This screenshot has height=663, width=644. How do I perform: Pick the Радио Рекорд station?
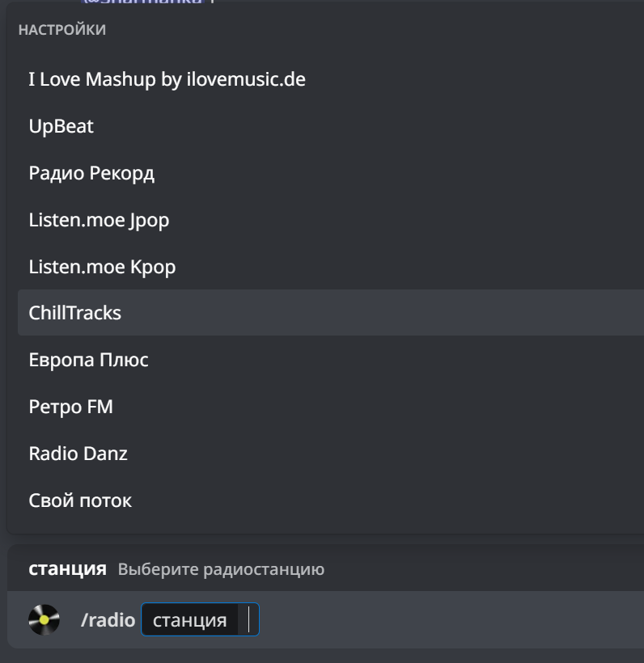(91, 173)
